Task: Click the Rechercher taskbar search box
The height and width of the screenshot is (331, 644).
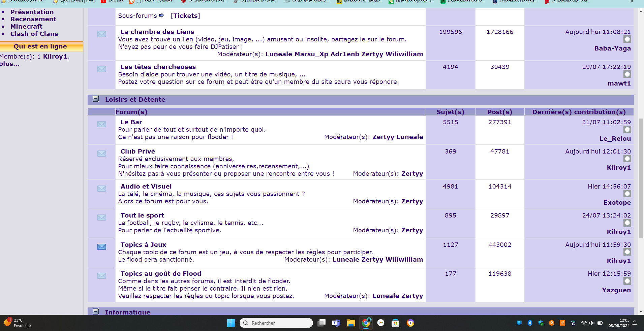Action: click(276, 323)
